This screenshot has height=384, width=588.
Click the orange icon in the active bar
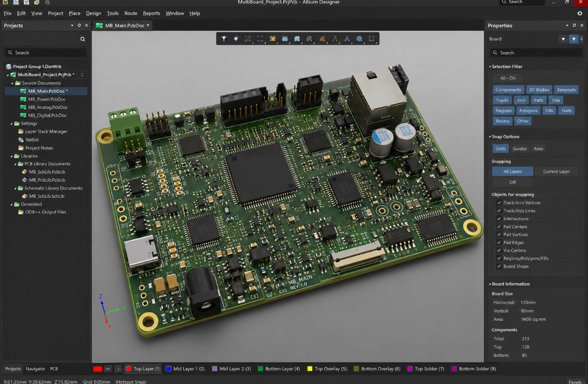pyautogui.click(x=322, y=39)
